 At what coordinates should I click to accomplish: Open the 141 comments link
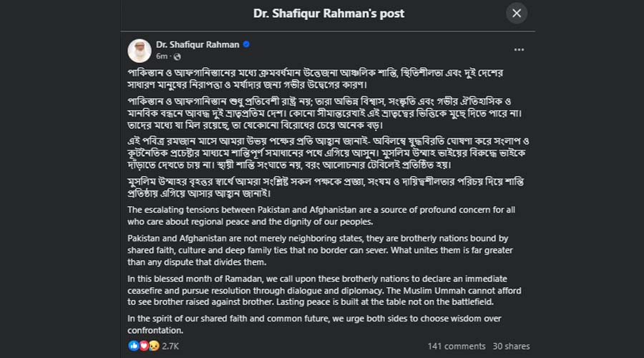tap(457, 346)
